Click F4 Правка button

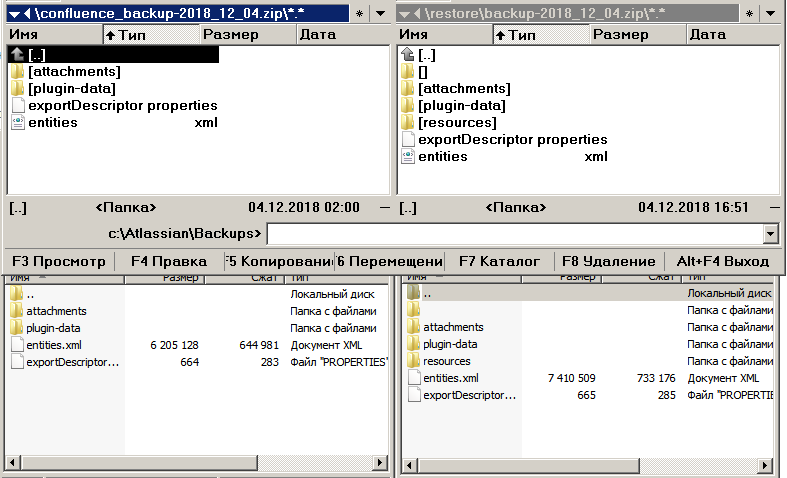[169, 261]
